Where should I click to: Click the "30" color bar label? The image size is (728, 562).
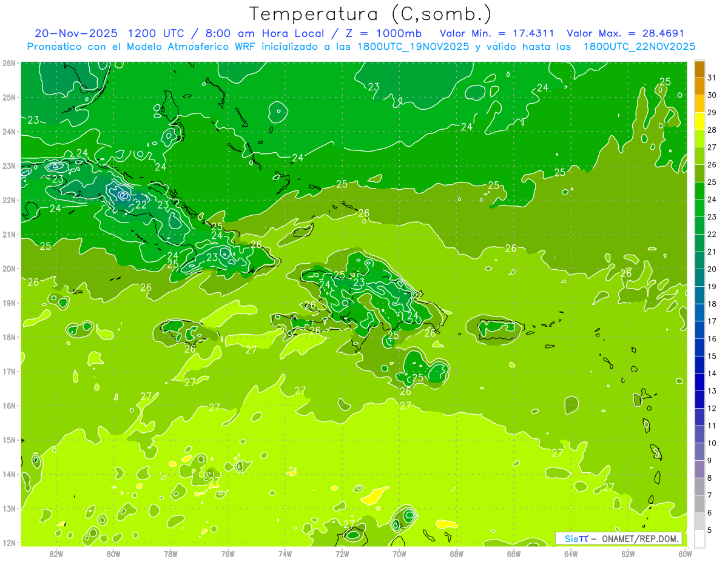[x=712, y=95]
